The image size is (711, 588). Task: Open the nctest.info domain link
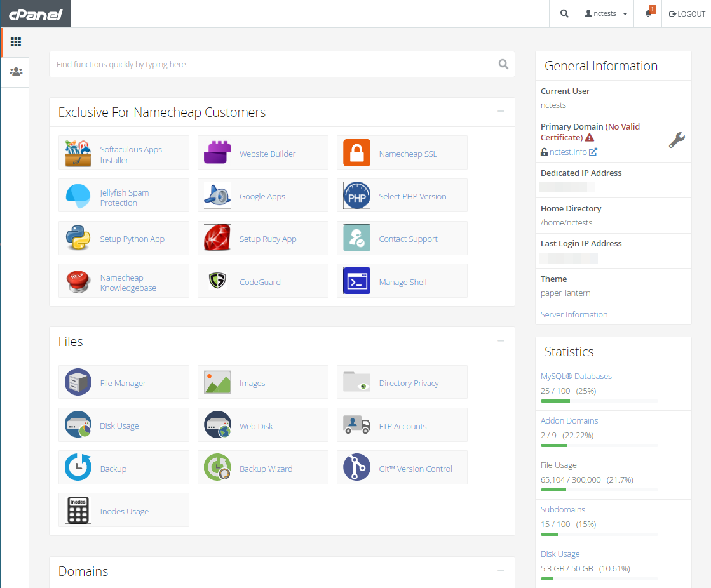pos(568,152)
